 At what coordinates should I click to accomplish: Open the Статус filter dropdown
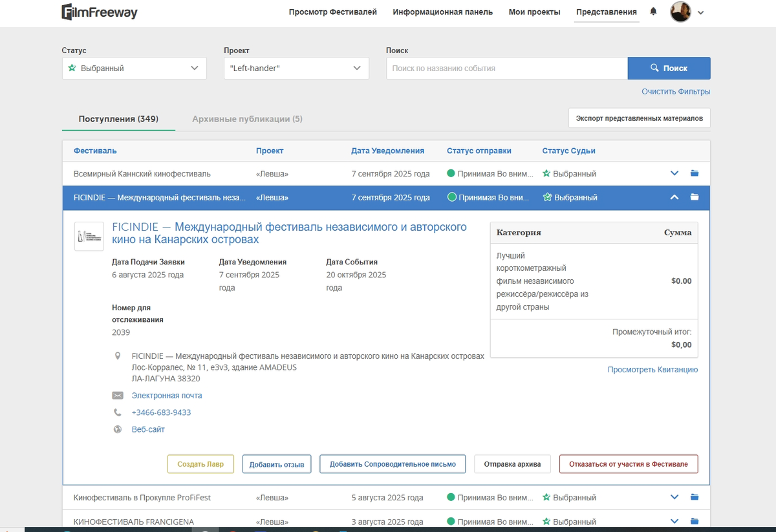[135, 69]
